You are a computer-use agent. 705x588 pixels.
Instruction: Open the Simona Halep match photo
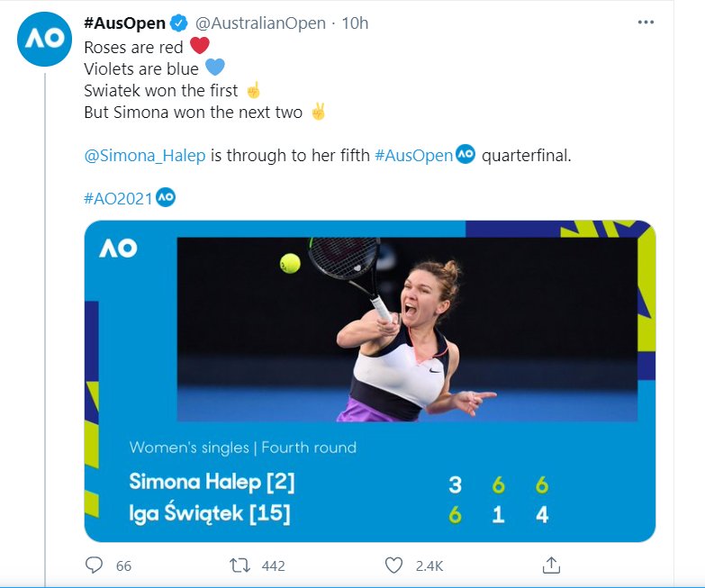405,329
